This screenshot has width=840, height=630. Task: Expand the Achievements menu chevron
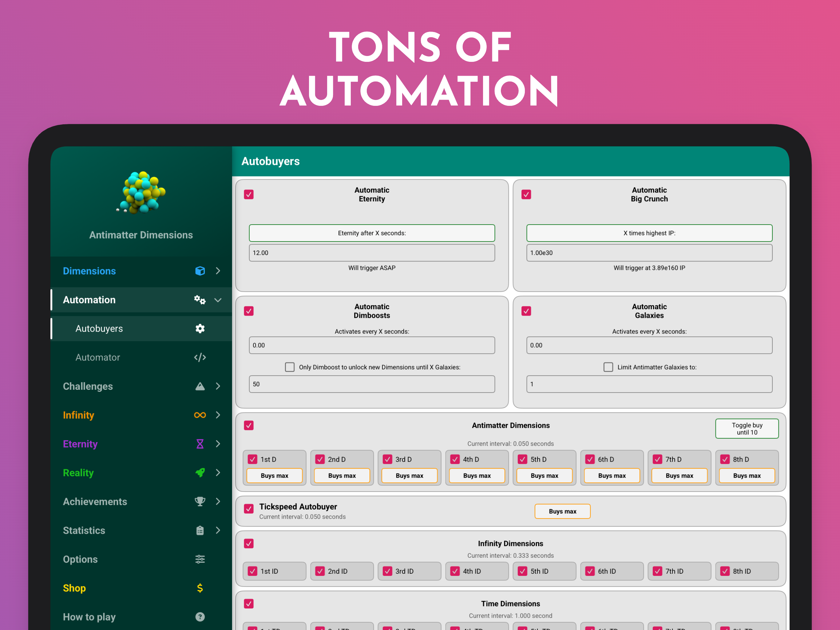click(x=218, y=501)
